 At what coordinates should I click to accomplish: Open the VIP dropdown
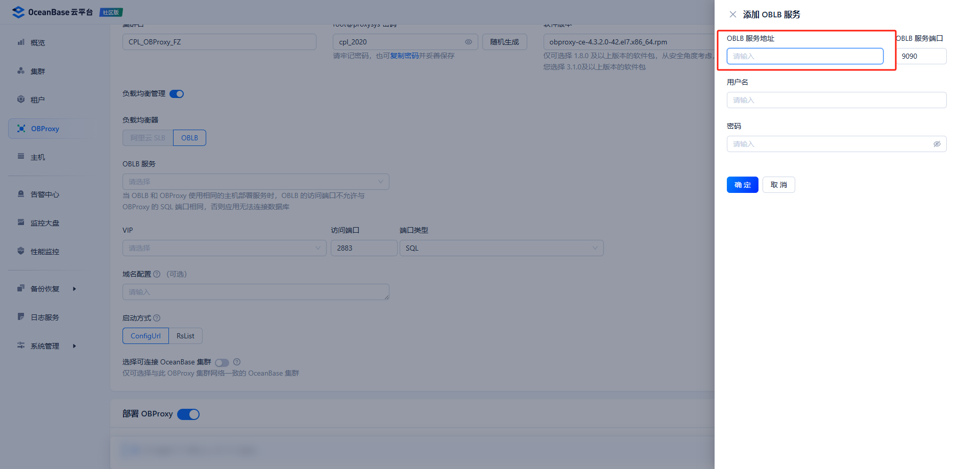coord(225,248)
